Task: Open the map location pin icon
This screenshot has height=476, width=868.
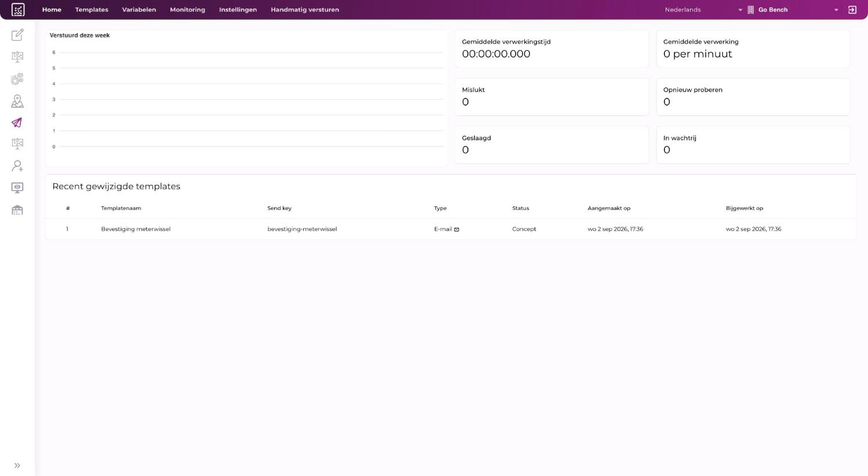Action: (17, 101)
